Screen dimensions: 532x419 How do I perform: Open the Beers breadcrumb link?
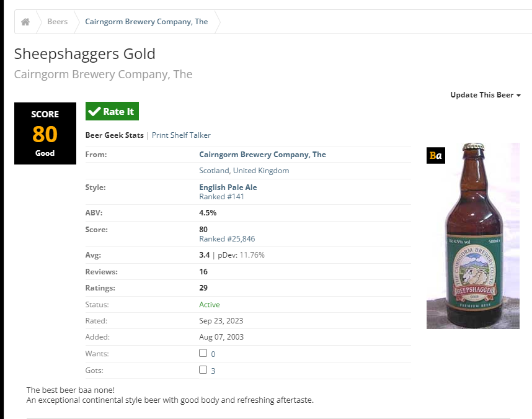57,22
